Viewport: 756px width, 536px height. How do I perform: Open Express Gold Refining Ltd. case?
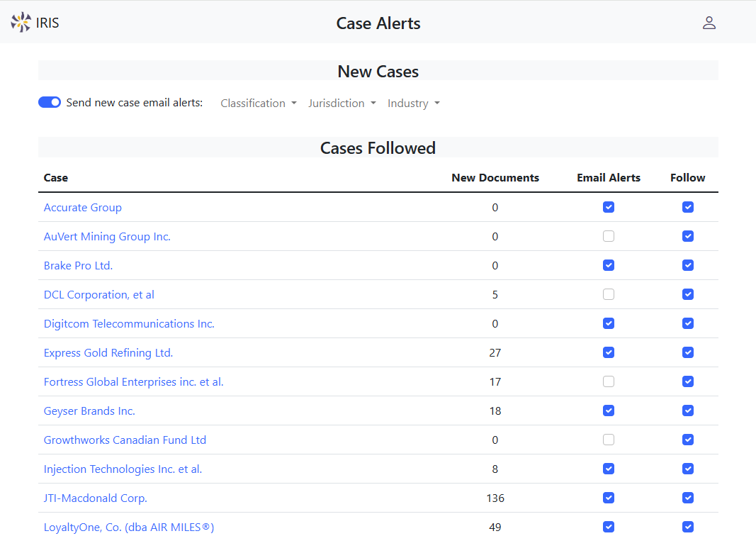click(108, 352)
